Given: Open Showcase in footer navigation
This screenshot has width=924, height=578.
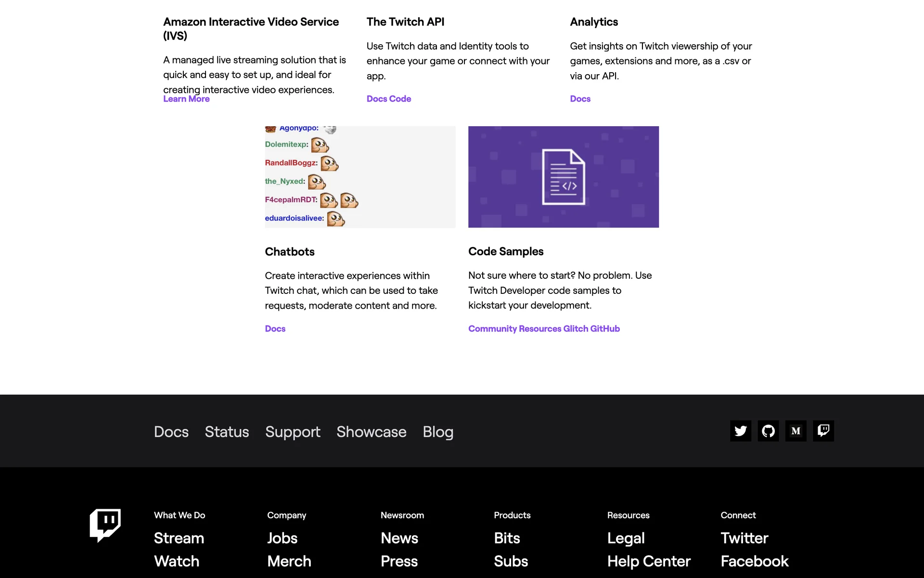Looking at the screenshot, I should coord(371,432).
